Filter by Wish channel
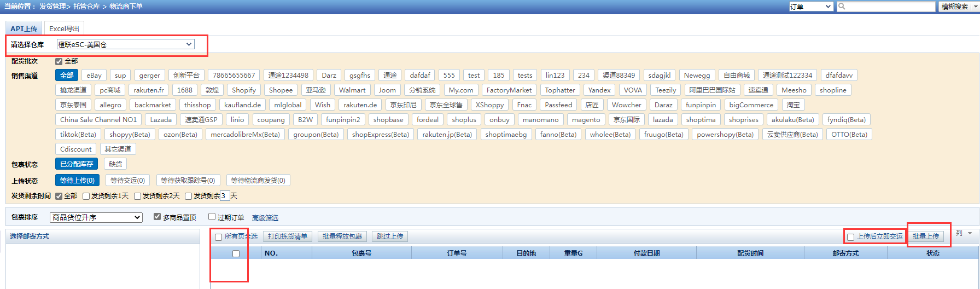 click(x=323, y=105)
